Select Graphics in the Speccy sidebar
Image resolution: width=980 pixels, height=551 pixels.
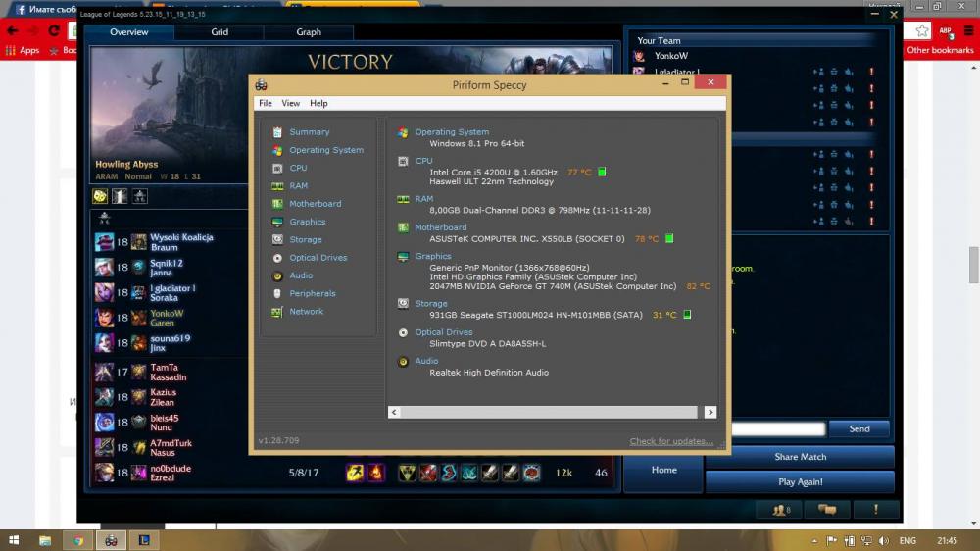click(308, 222)
